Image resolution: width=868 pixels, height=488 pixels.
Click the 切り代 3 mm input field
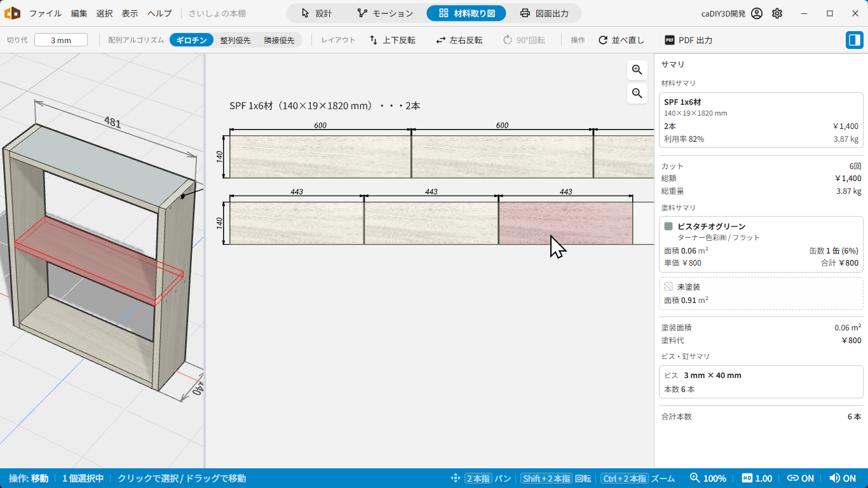[61, 40]
